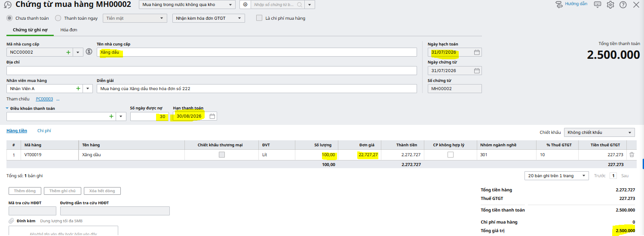The image size is (644, 236).
Task: Open the Tiền mặt payment method dropdown
Action: [x=135, y=18]
